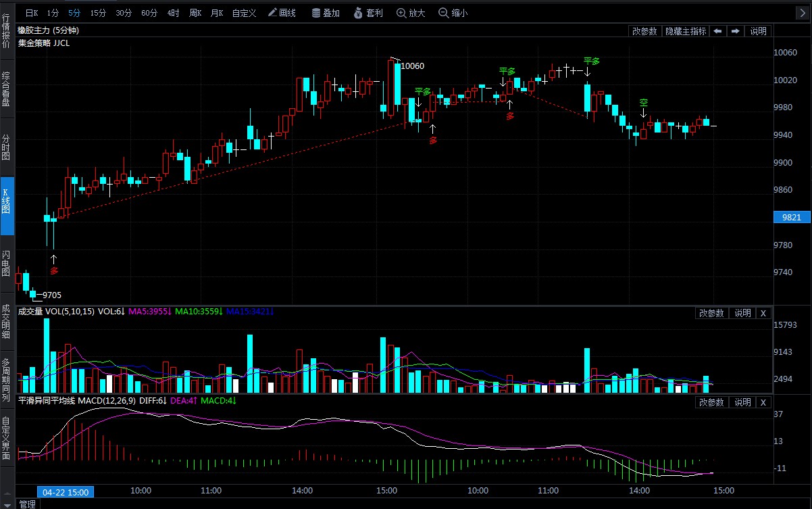Click the 10060 high price label
This screenshot has width=812, height=509.
412,66
